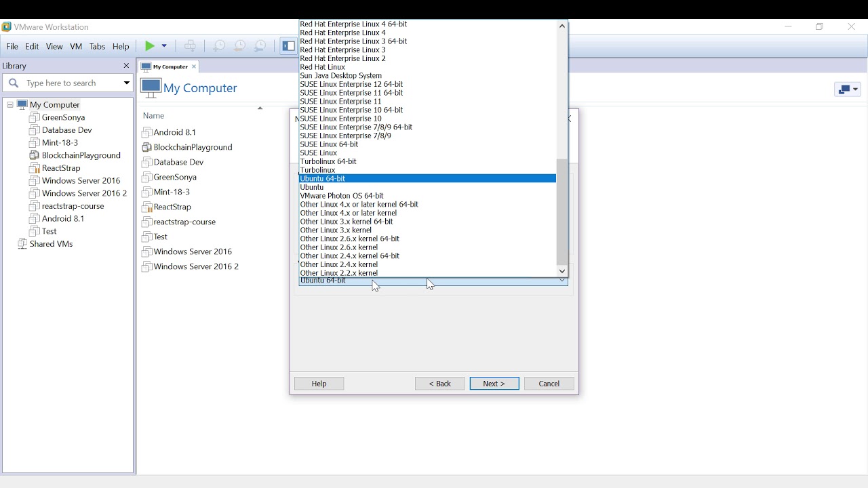Choose Turbolinux 64-bit option
Viewport: 868px width, 488px height.
(427, 162)
